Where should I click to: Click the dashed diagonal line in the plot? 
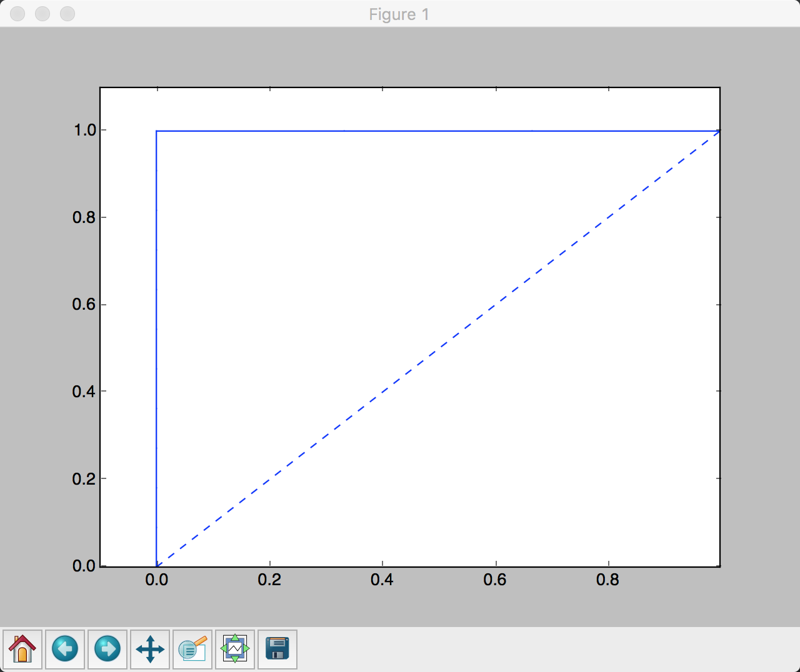click(x=437, y=348)
